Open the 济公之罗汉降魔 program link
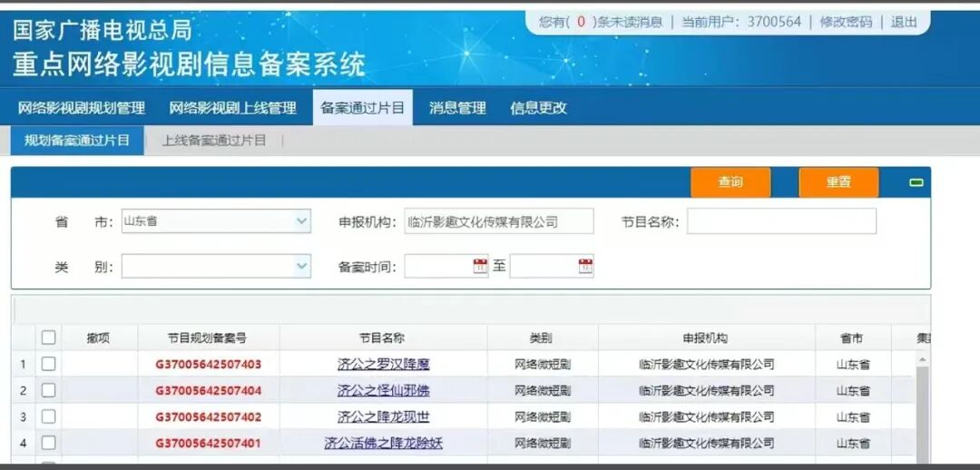The height and width of the screenshot is (470, 980). [384, 365]
